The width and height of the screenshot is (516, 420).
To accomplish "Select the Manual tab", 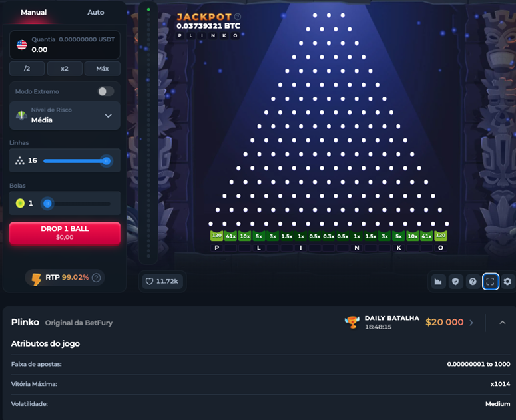I will pyautogui.click(x=33, y=12).
